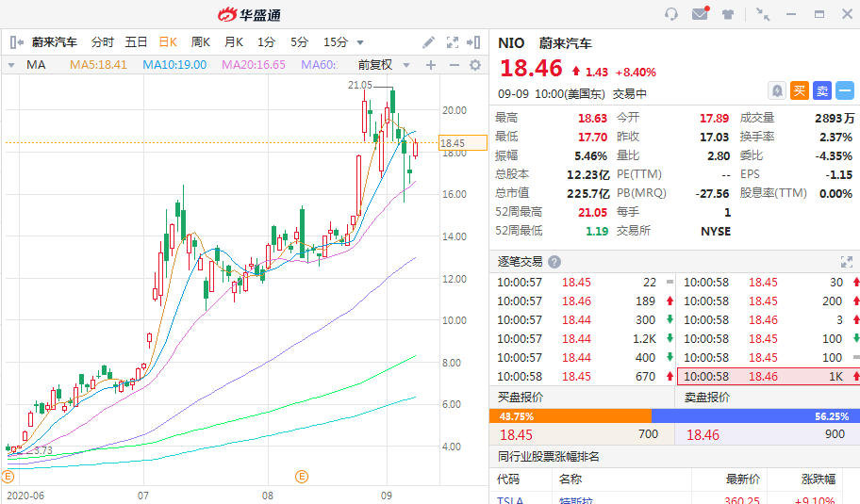Click the 52周最高 value 21.05
The image size is (860, 504).
pos(592,213)
